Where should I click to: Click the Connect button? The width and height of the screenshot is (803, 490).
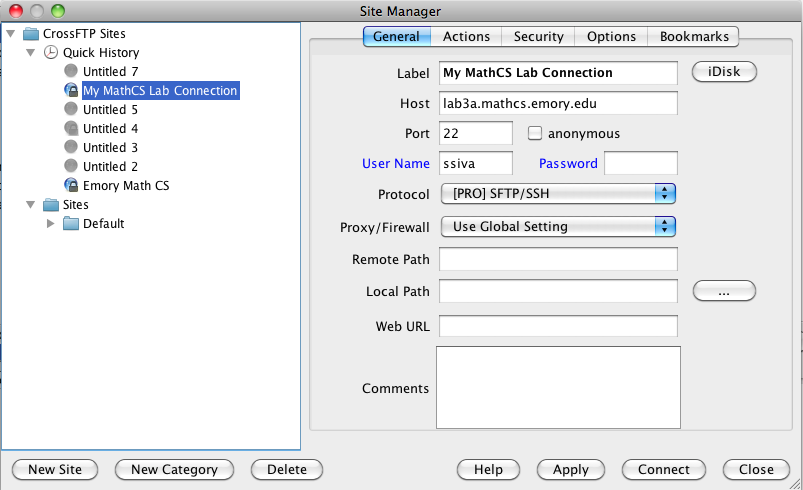[664, 470]
